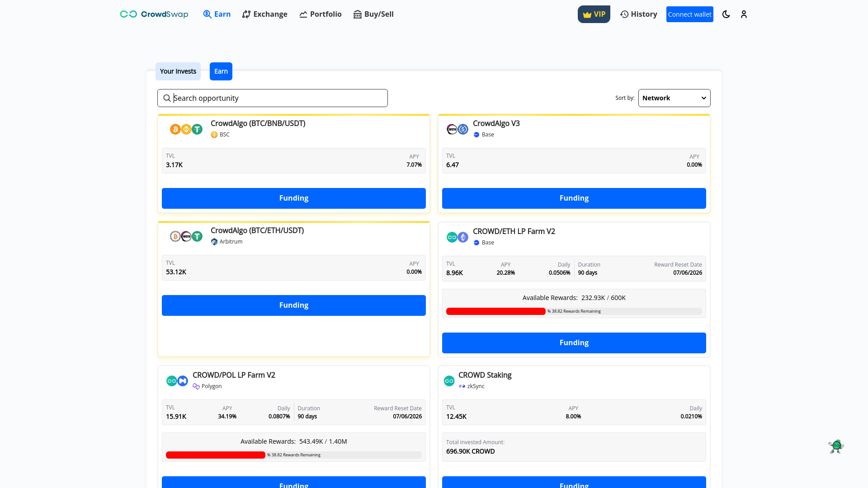Focus the Search opportunity field
Screen dimensions: 868x488
272,98
